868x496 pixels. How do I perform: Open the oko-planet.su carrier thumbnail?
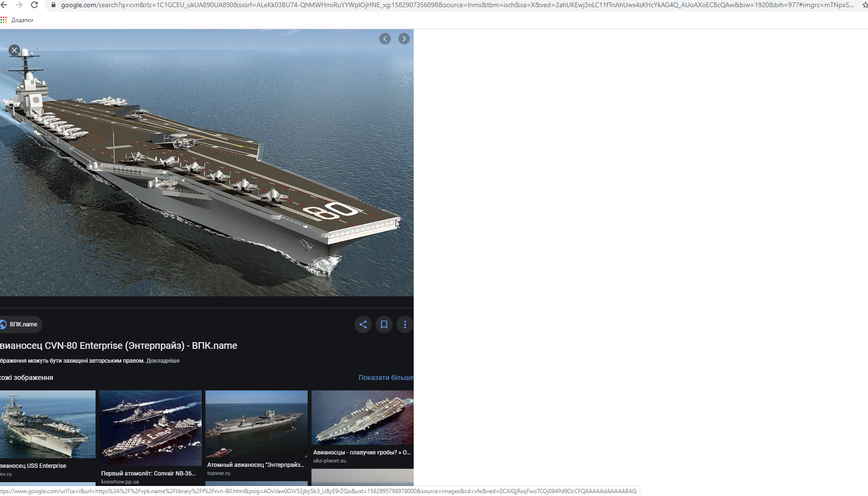click(363, 418)
